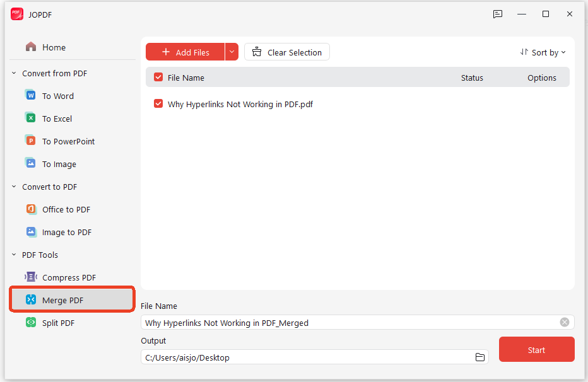Go to Home in sidebar
The width and height of the screenshot is (588, 382).
tap(73, 47)
